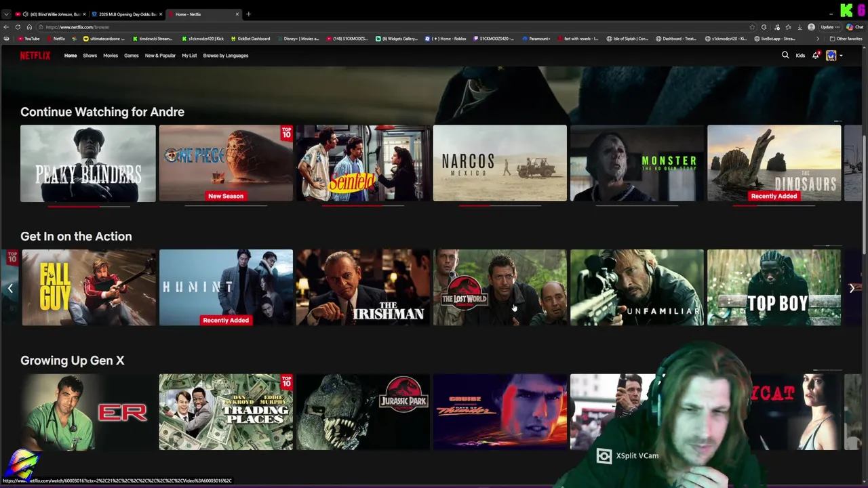Viewport: 868px width, 488px height.
Task: Open the notifications bell
Action: point(816,56)
